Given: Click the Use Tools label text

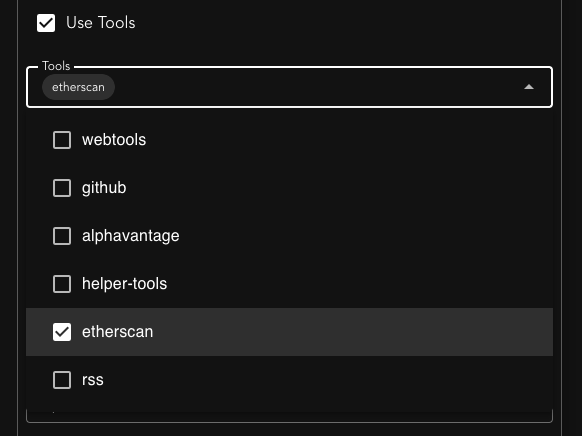Looking at the screenshot, I should click(x=101, y=23).
